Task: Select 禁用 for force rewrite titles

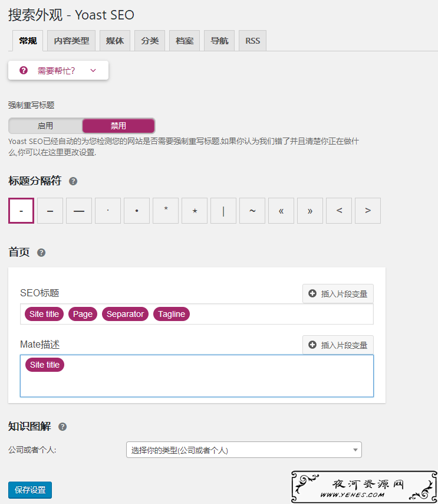Action: click(x=118, y=126)
